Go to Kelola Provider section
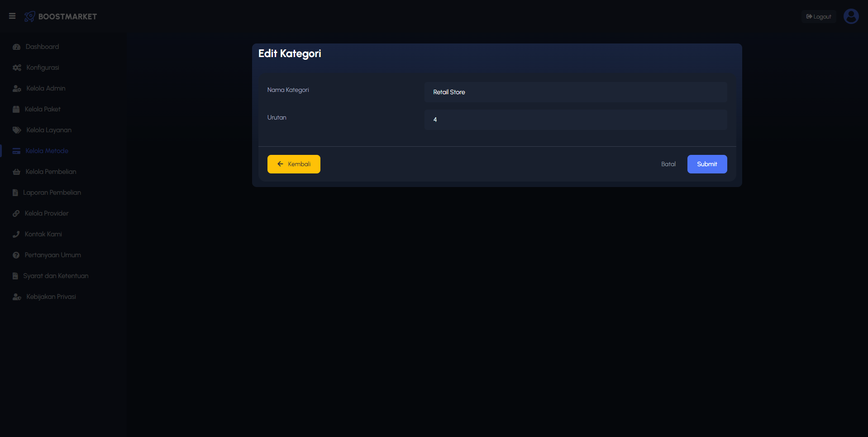The width and height of the screenshot is (868, 437). click(x=47, y=213)
